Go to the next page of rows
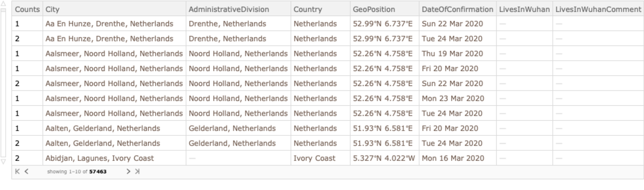Image resolution: width=644 pixels, height=190 pixels. coord(128,171)
